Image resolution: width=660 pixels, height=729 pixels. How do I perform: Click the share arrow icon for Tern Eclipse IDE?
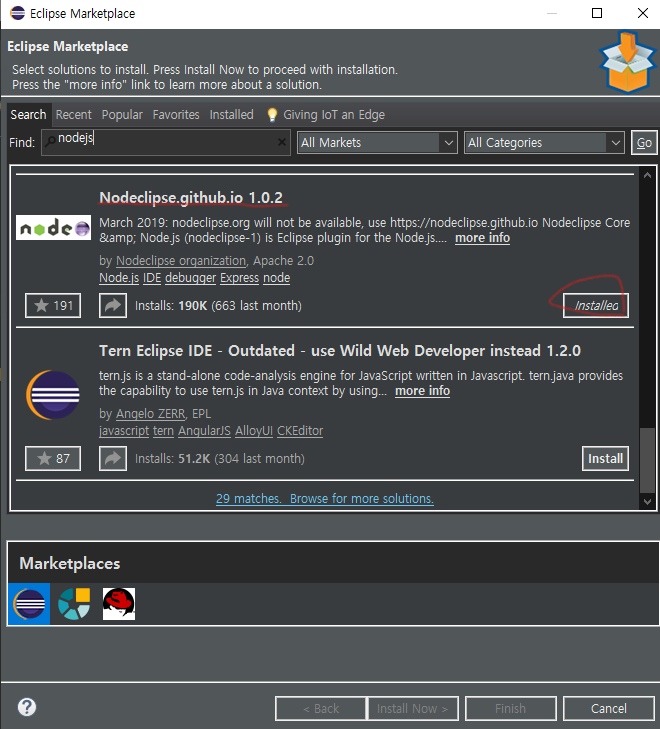pyautogui.click(x=113, y=458)
